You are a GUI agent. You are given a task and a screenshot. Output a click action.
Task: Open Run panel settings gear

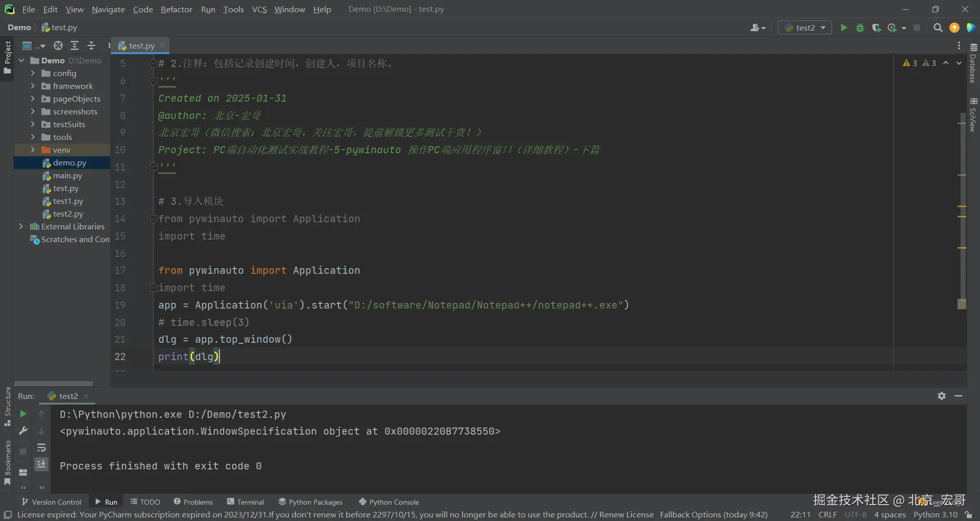coord(942,396)
